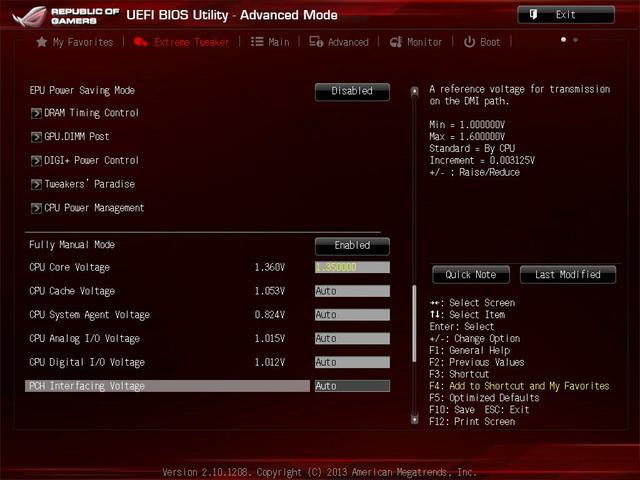The image size is (640, 480).
Task: Click the Boot tab power icon
Action: (469, 42)
